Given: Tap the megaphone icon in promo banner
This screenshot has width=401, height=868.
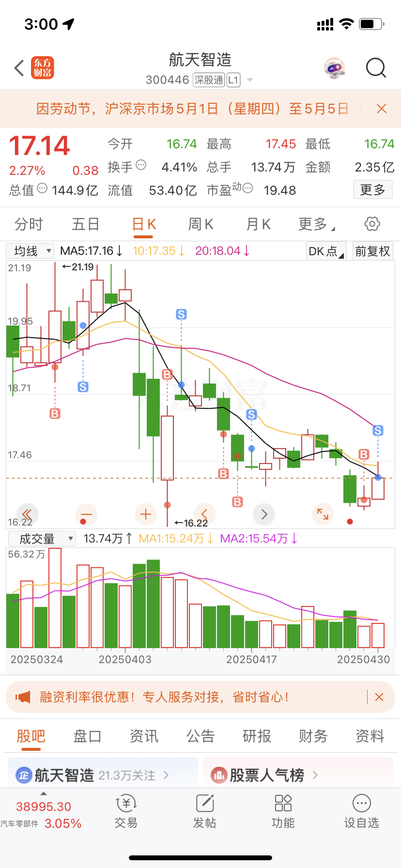Looking at the screenshot, I should point(23,697).
